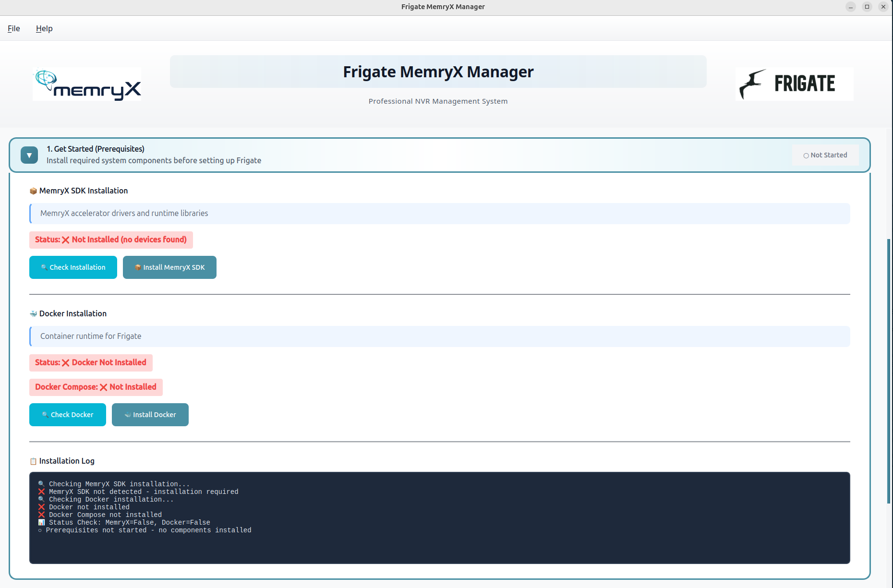This screenshot has width=893, height=588.
Task: Click the Get Started (Prerequisites) header title
Action: pos(96,149)
